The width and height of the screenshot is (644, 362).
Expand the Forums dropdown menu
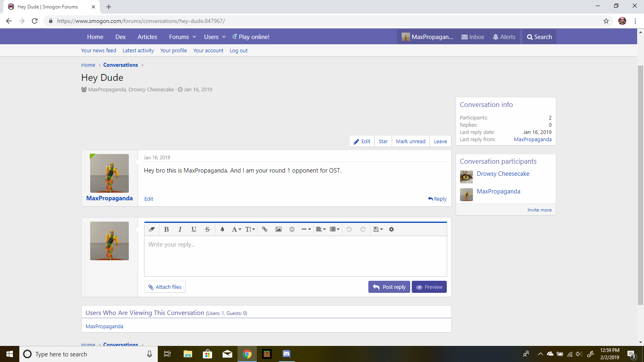(x=194, y=37)
